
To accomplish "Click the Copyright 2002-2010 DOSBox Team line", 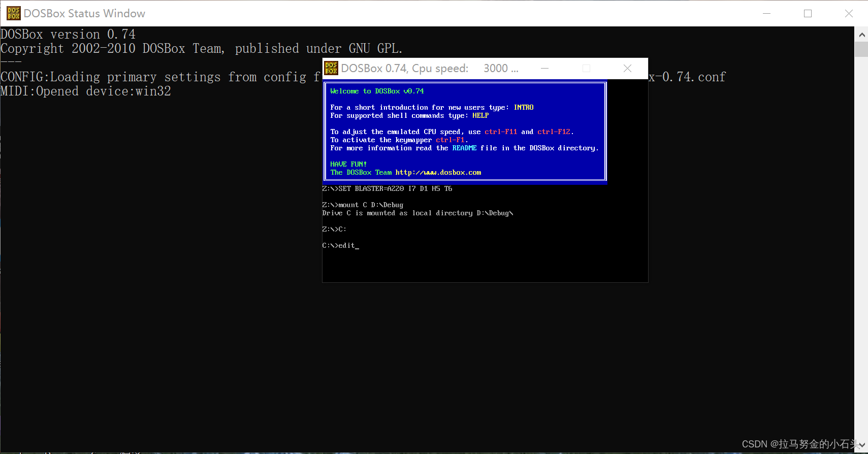I will click(x=202, y=49).
